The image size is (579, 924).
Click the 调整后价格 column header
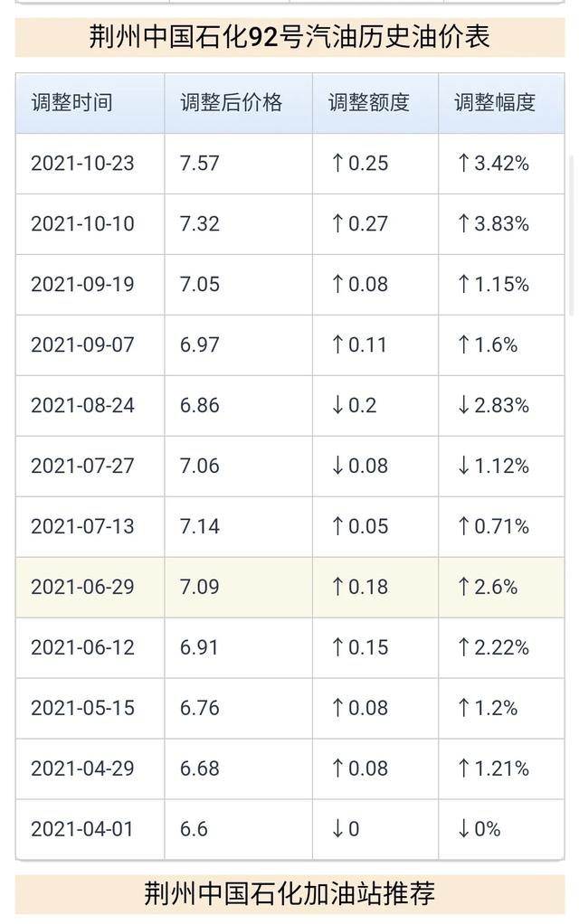tap(231, 102)
